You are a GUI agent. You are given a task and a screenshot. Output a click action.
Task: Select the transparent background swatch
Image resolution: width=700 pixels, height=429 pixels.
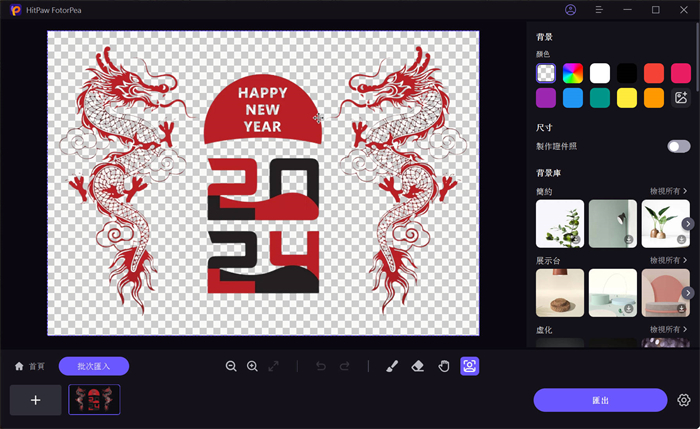tap(546, 73)
